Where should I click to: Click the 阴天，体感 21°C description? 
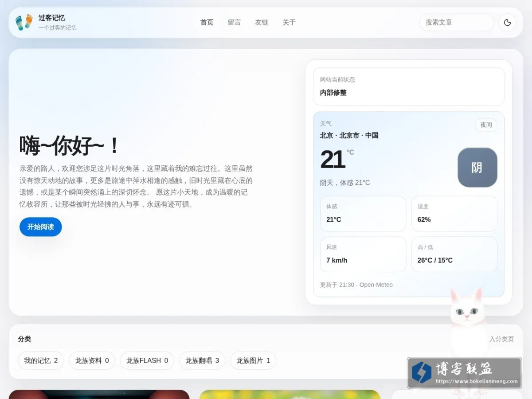345,183
